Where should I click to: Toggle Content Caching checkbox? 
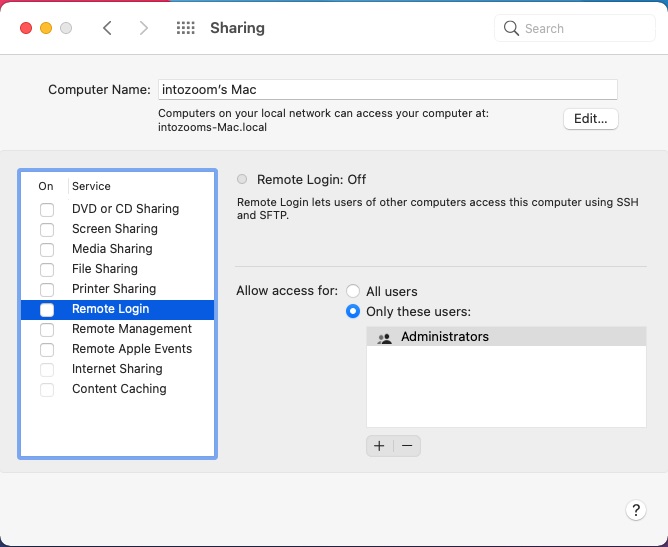click(47, 390)
